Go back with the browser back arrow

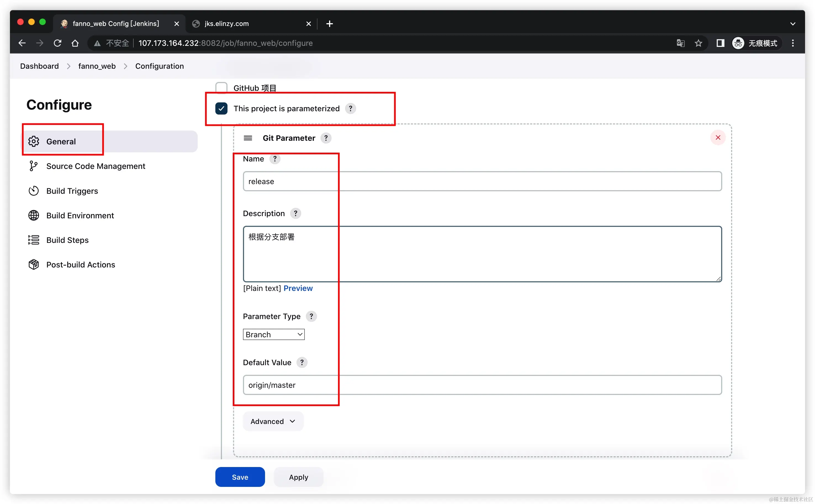(x=22, y=43)
